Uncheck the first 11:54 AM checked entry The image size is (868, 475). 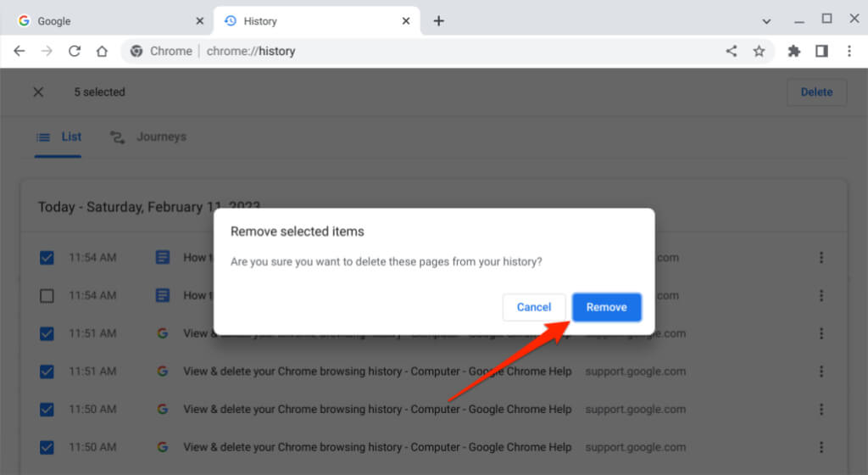click(x=47, y=257)
